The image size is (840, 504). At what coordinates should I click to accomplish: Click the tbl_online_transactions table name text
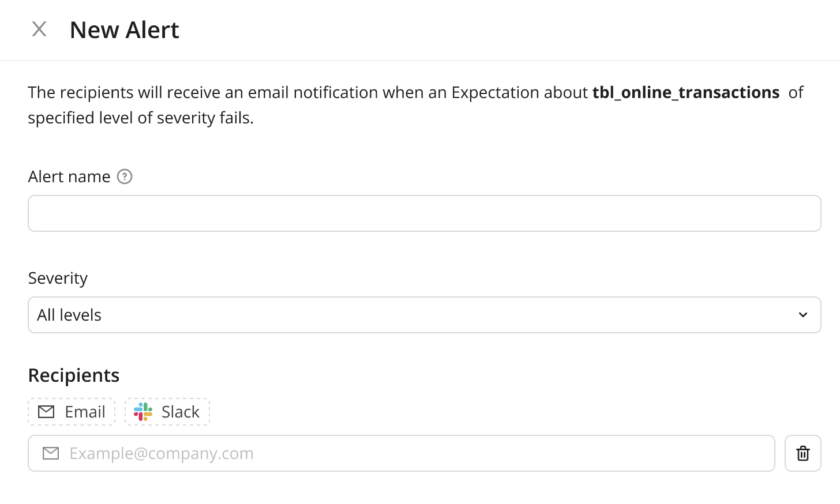pyautogui.click(x=685, y=92)
